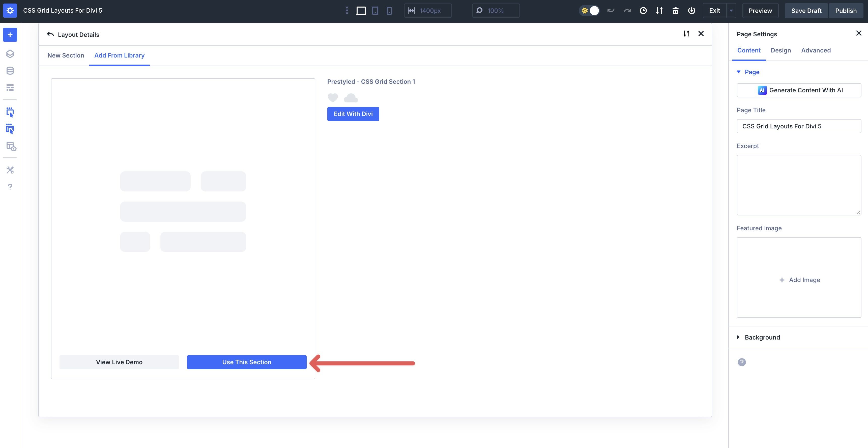
Task: Switch to the New Section tab
Action: [x=66, y=55]
